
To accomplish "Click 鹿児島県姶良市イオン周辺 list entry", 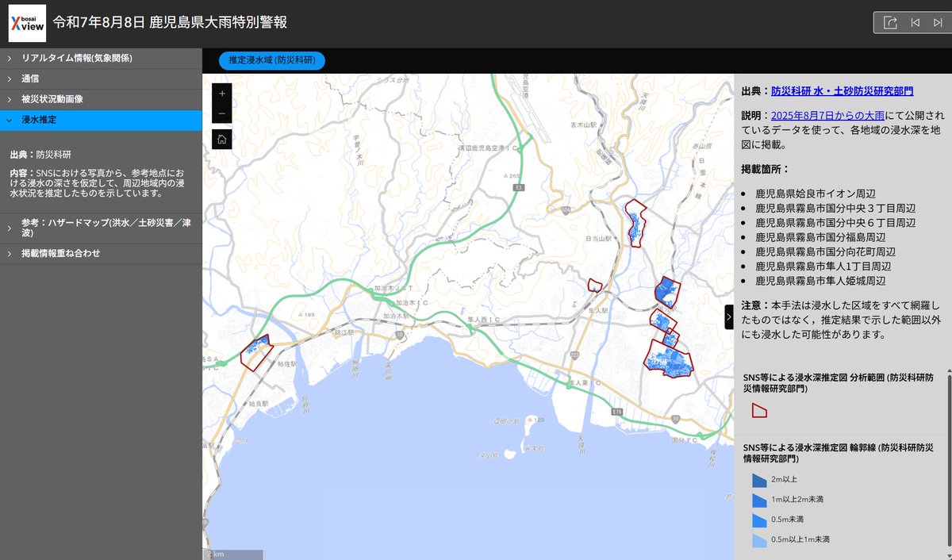I will pyautogui.click(x=815, y=194).
